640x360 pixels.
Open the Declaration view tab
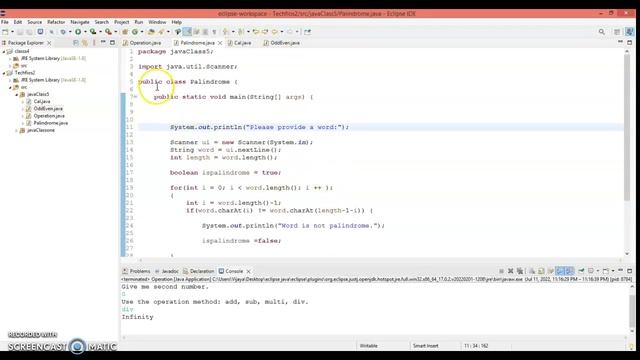(x=198, y=271)
